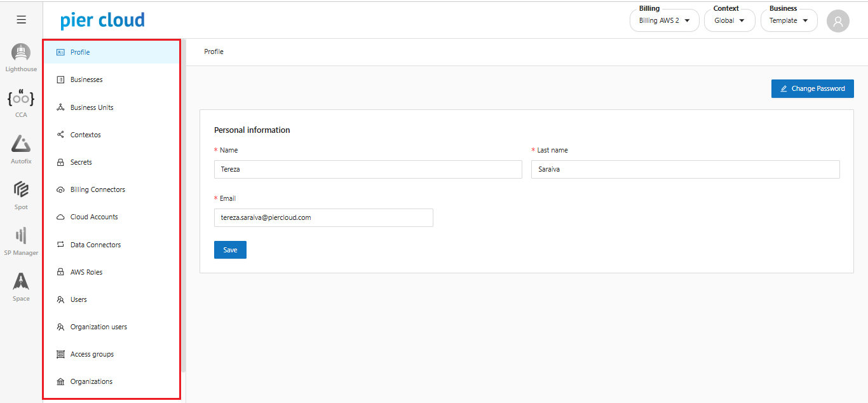Screen dimensions: 868x403
Task: Click the pier cloud logo
Action: click(x=102, y=20)
